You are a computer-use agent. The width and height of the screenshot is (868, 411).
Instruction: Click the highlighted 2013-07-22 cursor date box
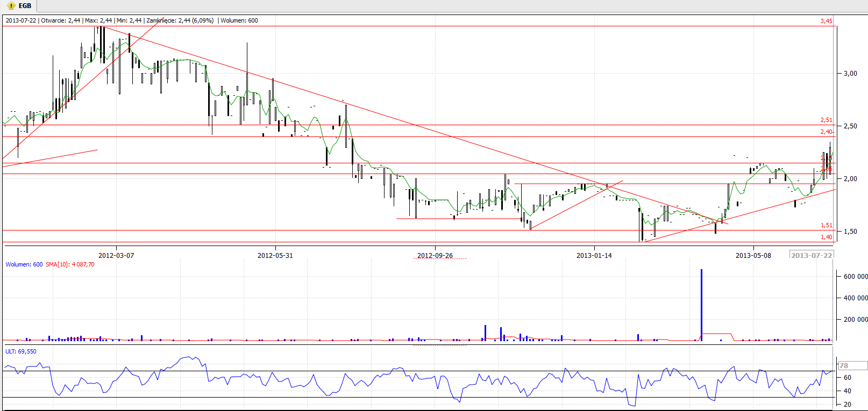pos(812,255)
